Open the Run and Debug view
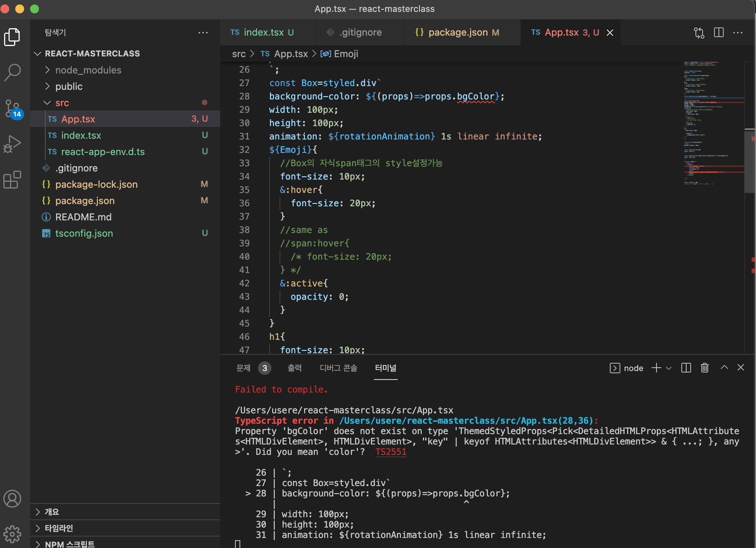756x548 pixels. click(x=12, y=143)
